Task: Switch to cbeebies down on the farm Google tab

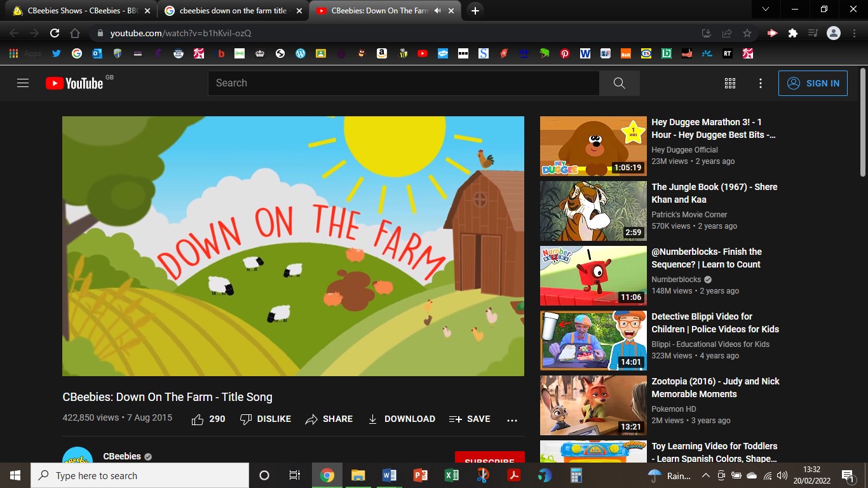Action: [x=233, y=11]
